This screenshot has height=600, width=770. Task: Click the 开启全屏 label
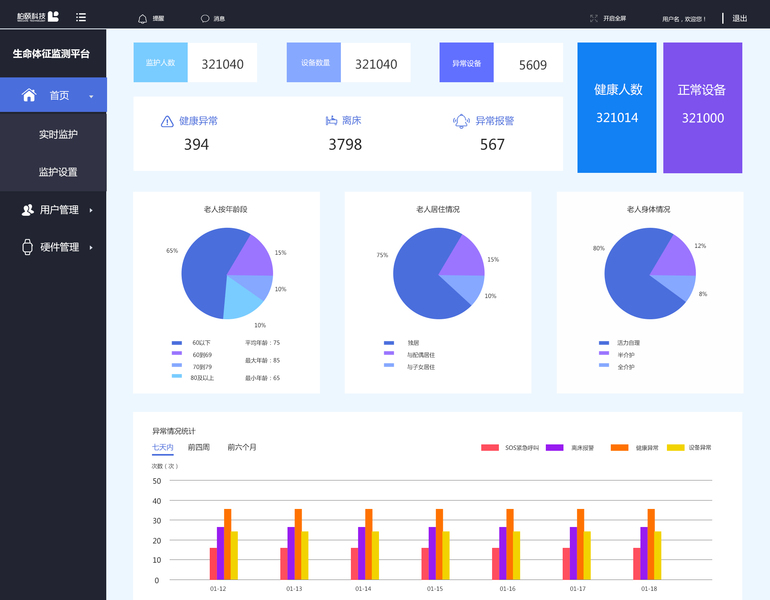pyautogui.click(x=614, y=18)
